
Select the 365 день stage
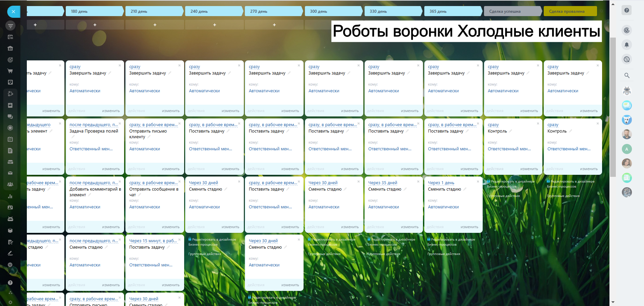pos(453,11)
